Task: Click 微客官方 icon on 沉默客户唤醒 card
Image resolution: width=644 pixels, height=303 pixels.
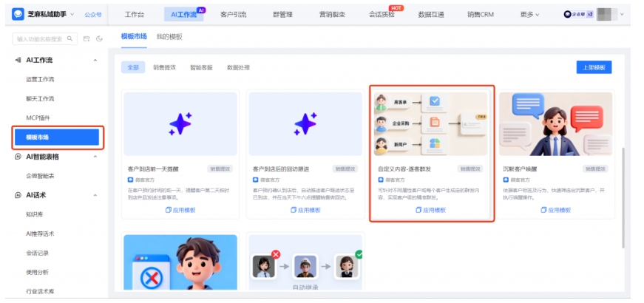Action: pos(506,180)
